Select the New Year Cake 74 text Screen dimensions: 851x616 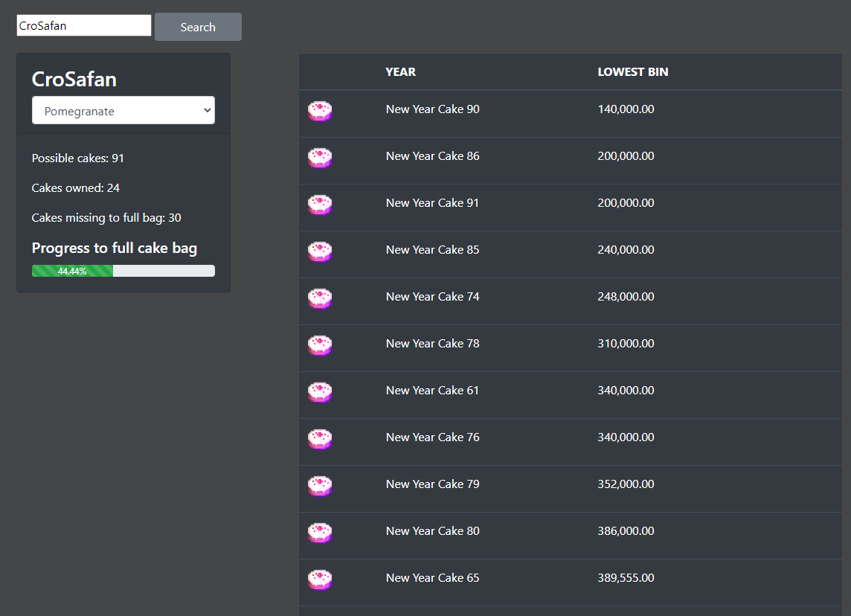pyautogui.click(x=432, y=296)
